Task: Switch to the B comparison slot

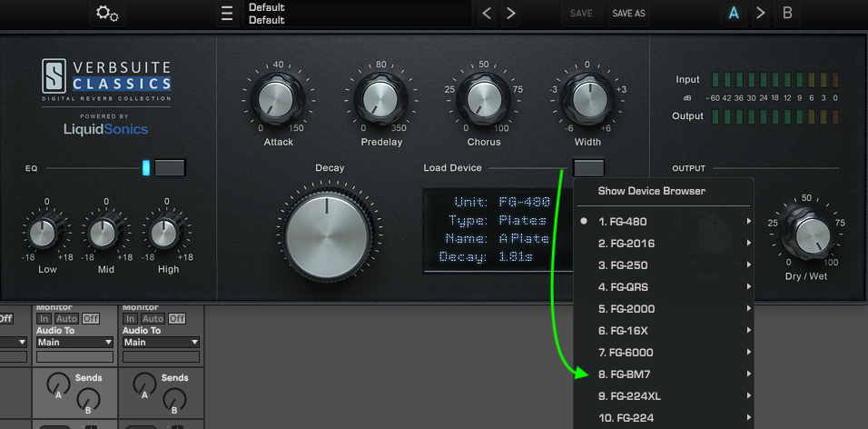Action: (787, 13)
